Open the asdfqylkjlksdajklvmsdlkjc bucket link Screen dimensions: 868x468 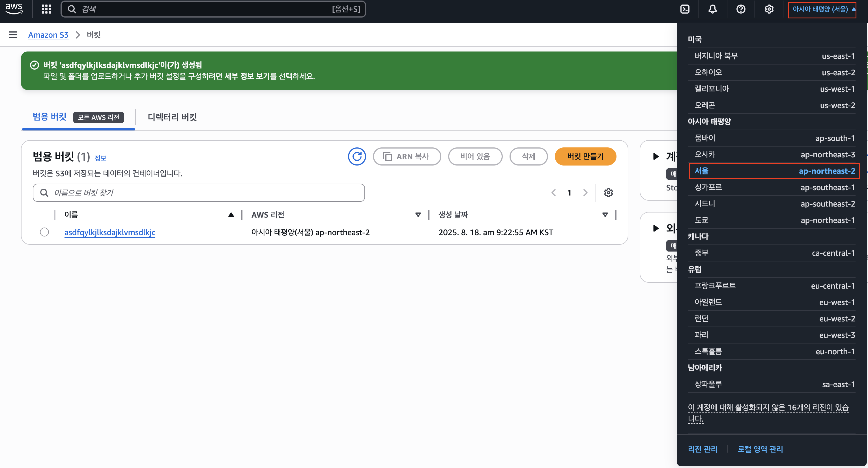point(109,232)
